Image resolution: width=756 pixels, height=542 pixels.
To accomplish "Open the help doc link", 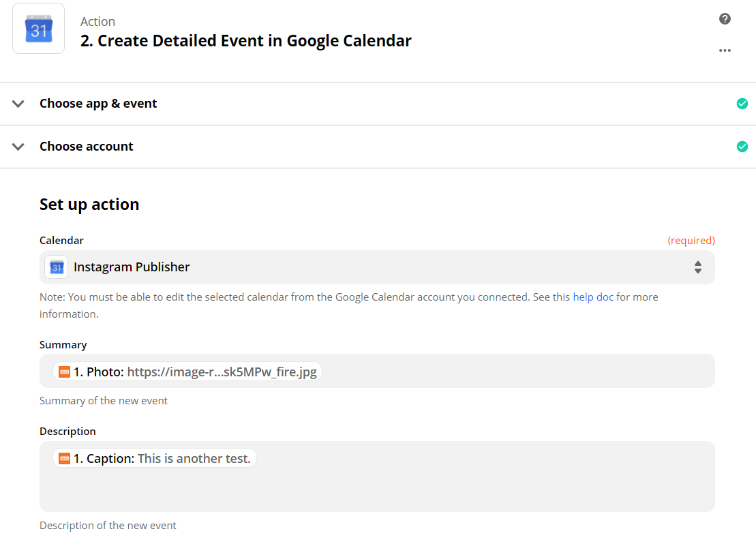I will pos(593,297).
